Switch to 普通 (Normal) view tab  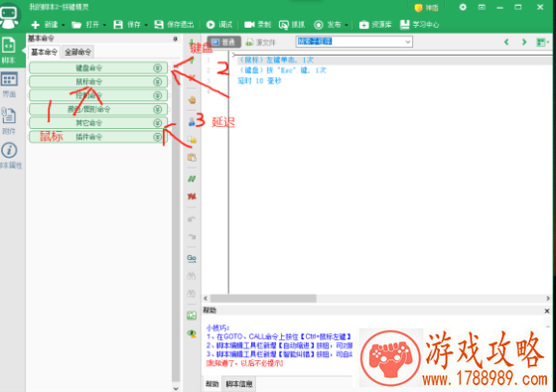coord(223,42)
